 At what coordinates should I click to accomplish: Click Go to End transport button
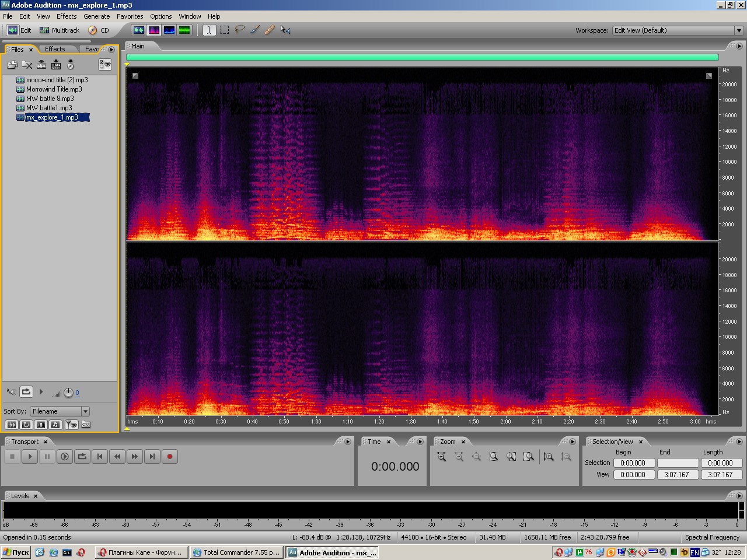coord(152,457)
